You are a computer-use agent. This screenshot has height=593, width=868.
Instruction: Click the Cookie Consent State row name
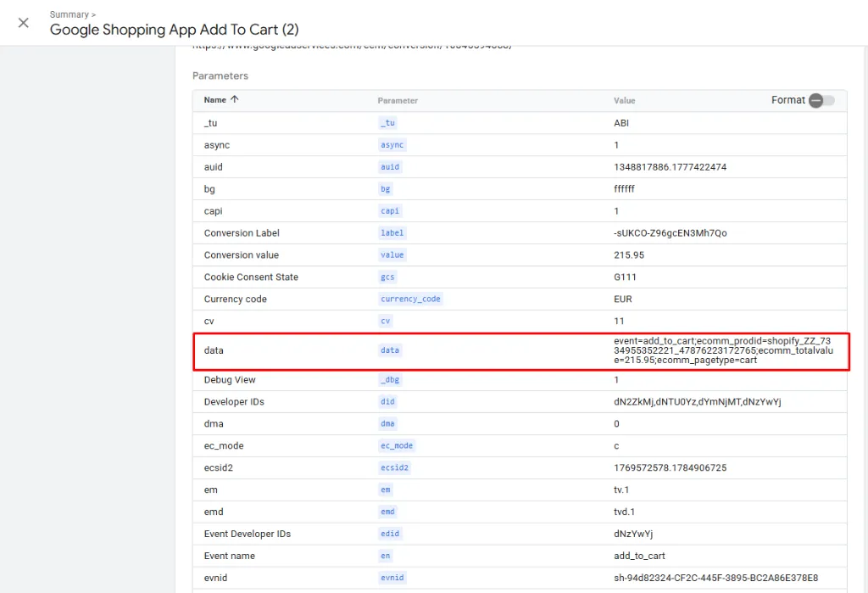[251, 277]
